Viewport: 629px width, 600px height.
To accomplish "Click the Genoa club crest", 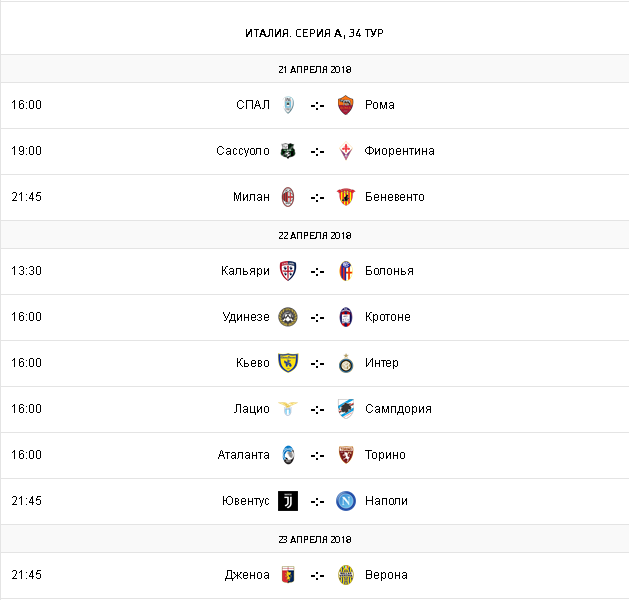I will point(288,575).
